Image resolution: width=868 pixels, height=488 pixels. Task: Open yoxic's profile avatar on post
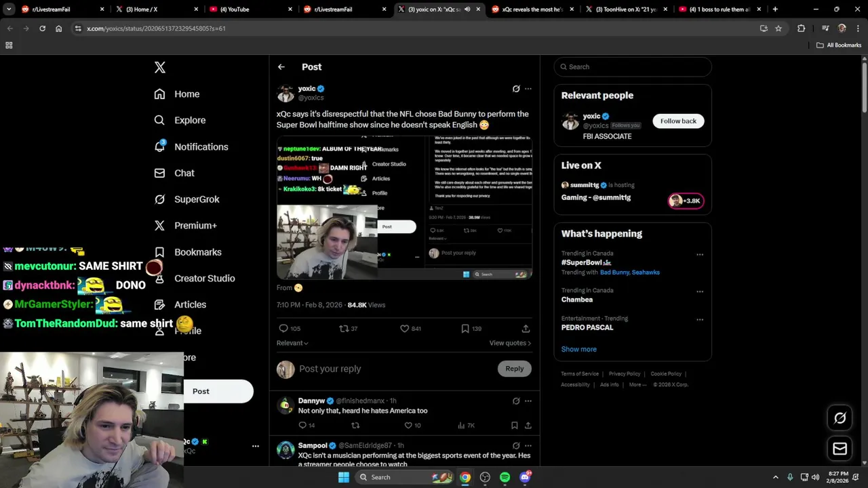(285, 93)
